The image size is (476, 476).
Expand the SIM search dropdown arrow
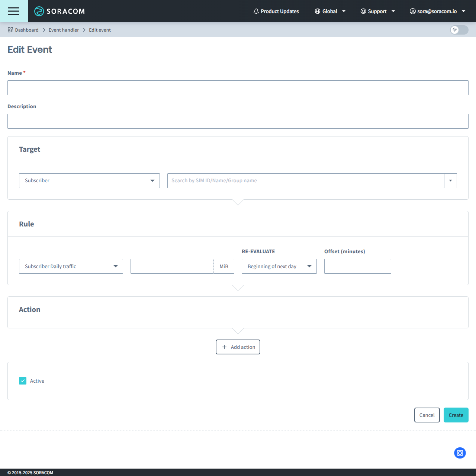(x=450, y=180)
